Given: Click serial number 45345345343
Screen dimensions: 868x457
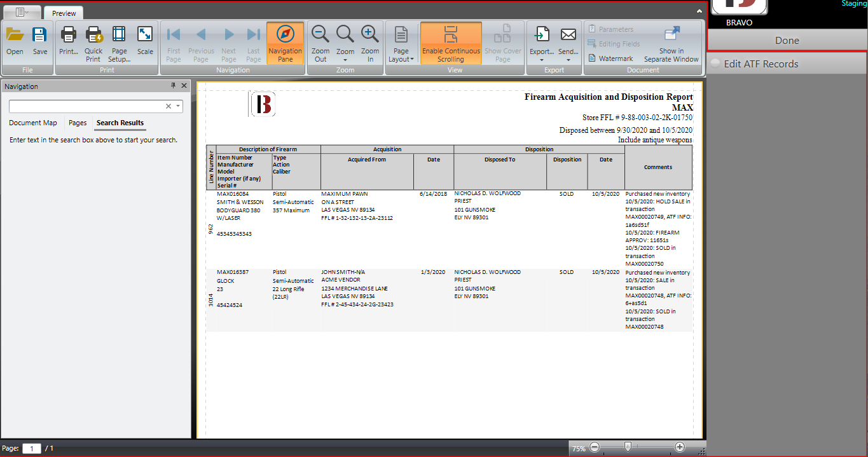Looking at the screenshot, I should point(234,234).
